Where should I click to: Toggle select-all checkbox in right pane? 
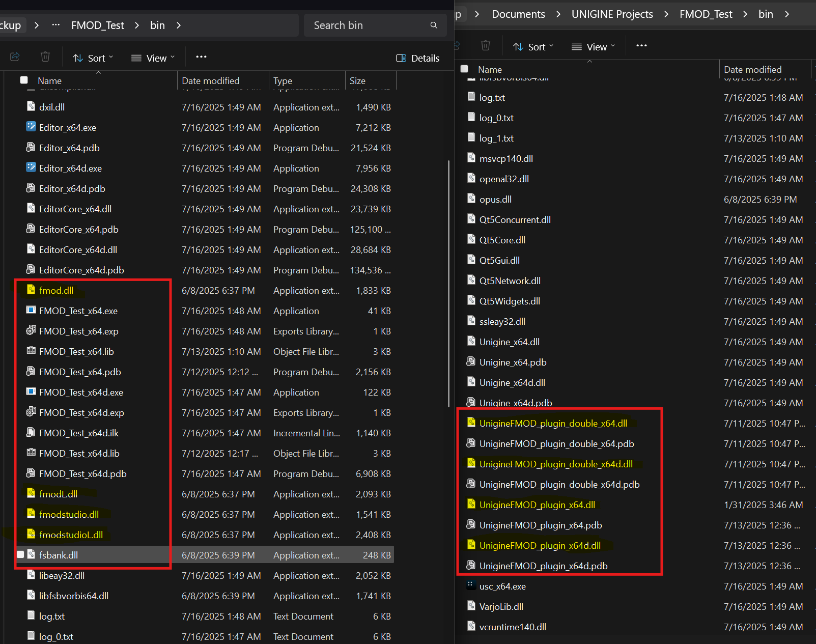tap(464, 69)
